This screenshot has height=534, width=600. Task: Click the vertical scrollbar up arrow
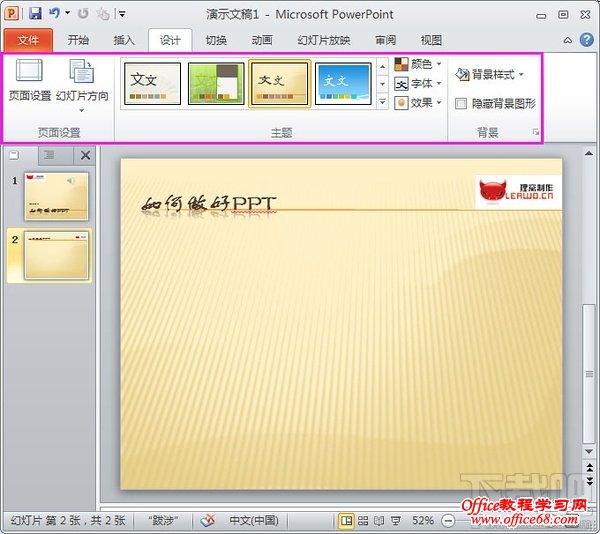(589, 154)
